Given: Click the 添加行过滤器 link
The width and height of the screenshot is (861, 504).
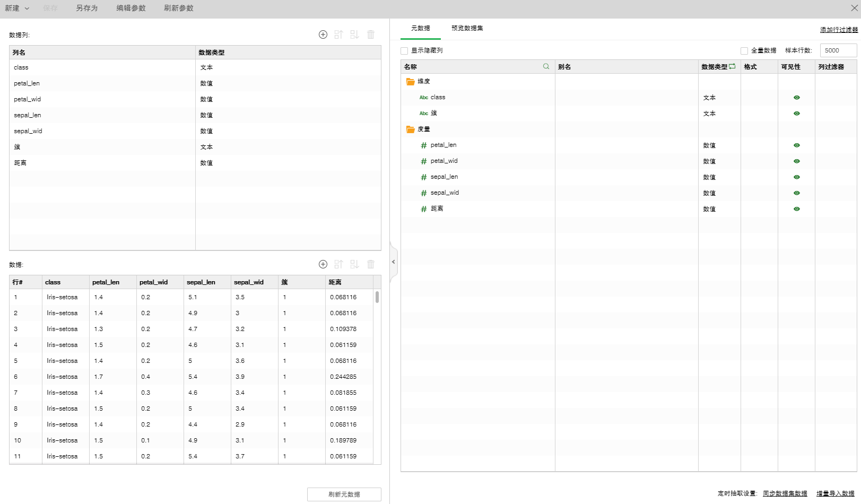Looking at the screenshot, I should tap(838, 30).
